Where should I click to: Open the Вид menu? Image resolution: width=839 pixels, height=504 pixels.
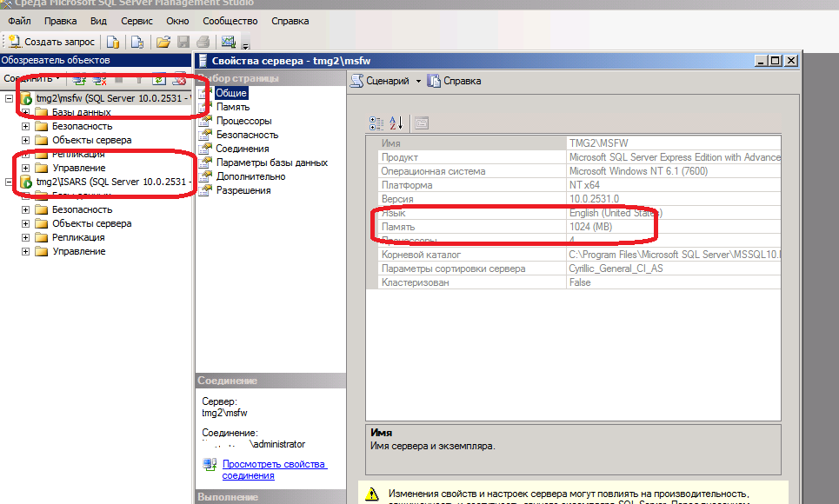(98, 22)
